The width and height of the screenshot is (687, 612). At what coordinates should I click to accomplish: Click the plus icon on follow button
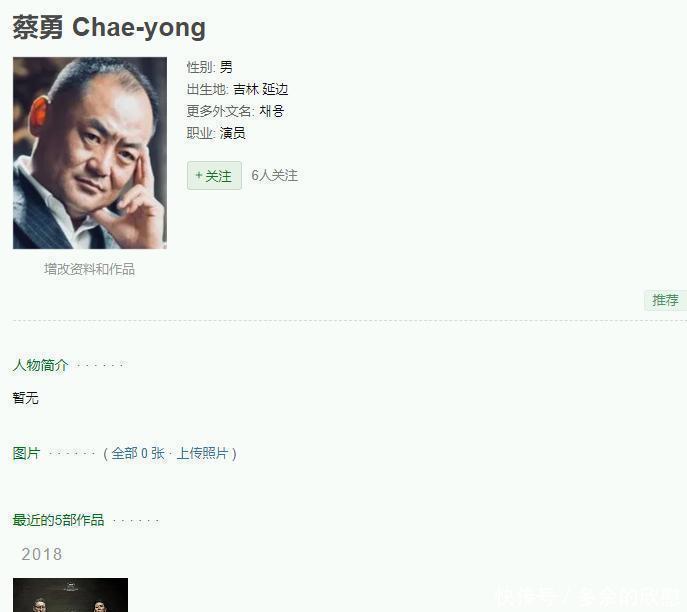[199, 176]
